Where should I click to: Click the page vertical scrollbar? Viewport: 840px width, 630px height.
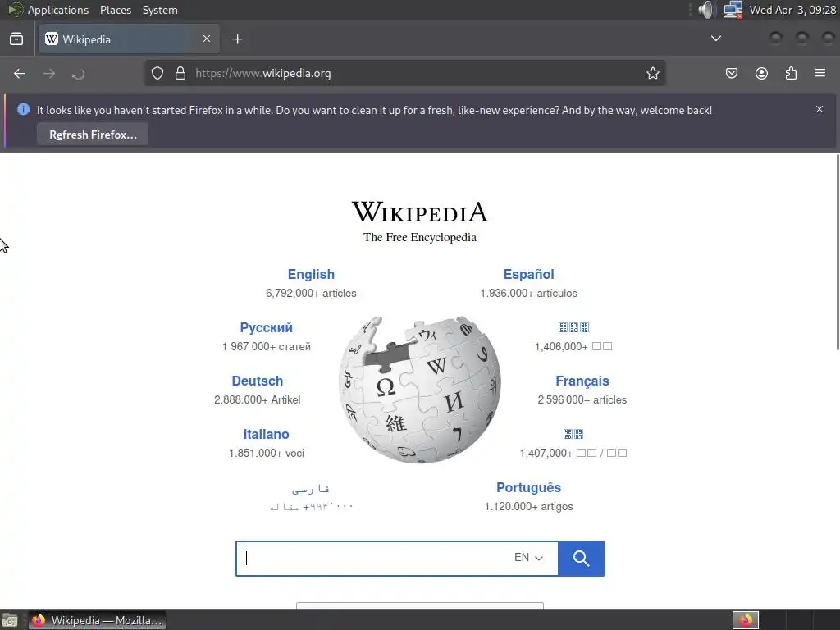pyautogui.click(x=838, y=252)
